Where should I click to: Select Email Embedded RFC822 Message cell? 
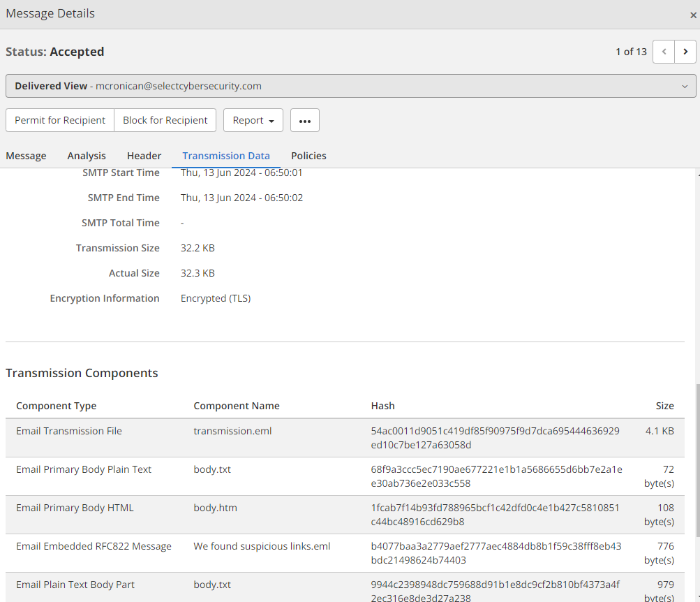pos(94,546)
